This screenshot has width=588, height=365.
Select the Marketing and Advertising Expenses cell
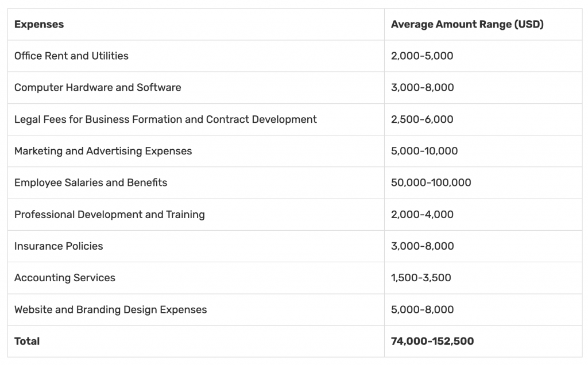[103, 152]
